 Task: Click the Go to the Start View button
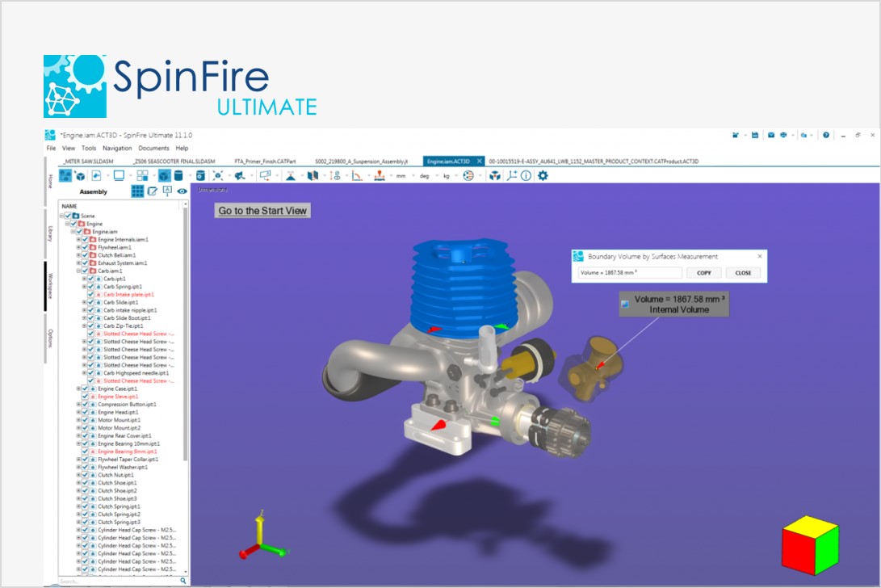coord(262,211)
